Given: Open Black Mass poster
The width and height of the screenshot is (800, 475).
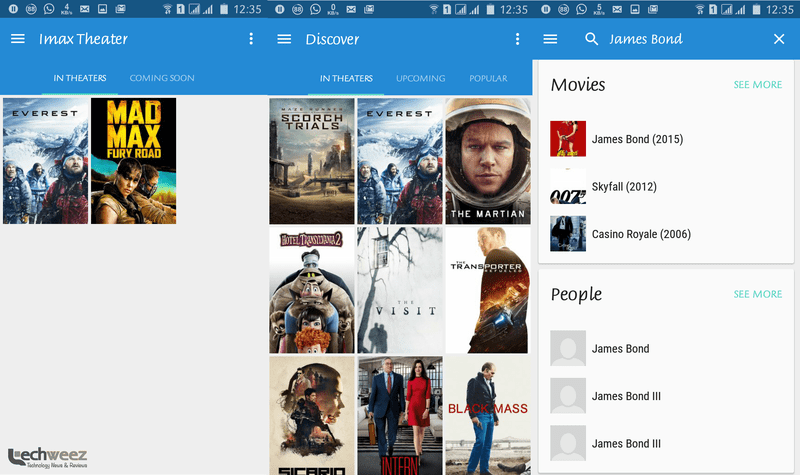Looking at the screenshot, I should 488,415.
